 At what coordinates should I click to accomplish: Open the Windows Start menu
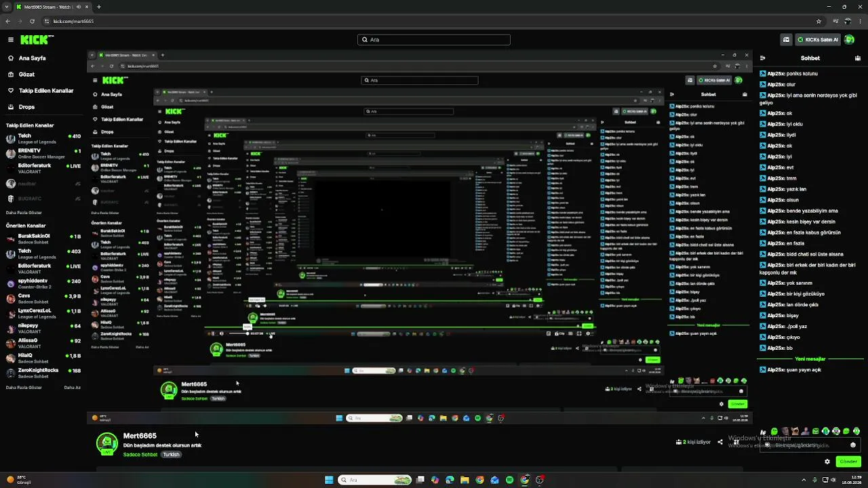coord(329,480)
